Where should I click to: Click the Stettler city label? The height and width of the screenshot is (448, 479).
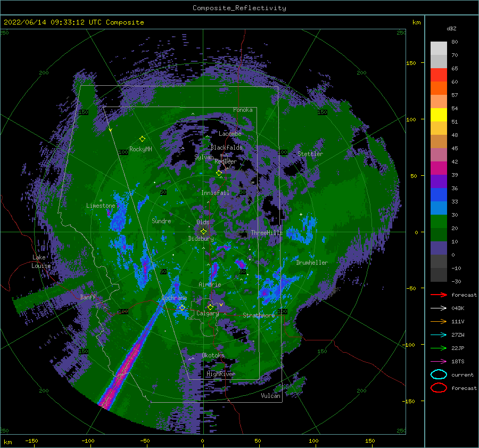(310, 154)
